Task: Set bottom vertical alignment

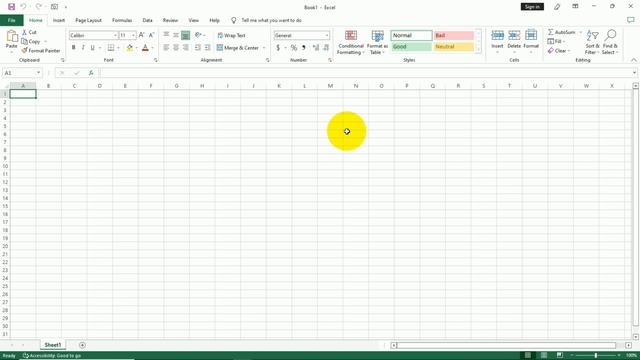Action: pyautogui.click(x=186, y=36)
